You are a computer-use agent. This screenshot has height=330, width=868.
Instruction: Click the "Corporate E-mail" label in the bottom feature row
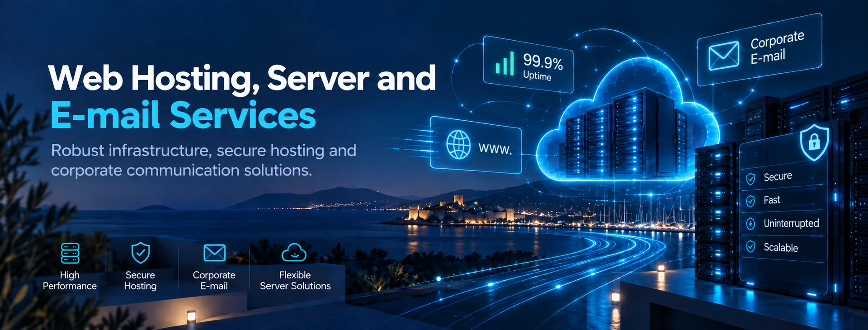coord(214,280)
